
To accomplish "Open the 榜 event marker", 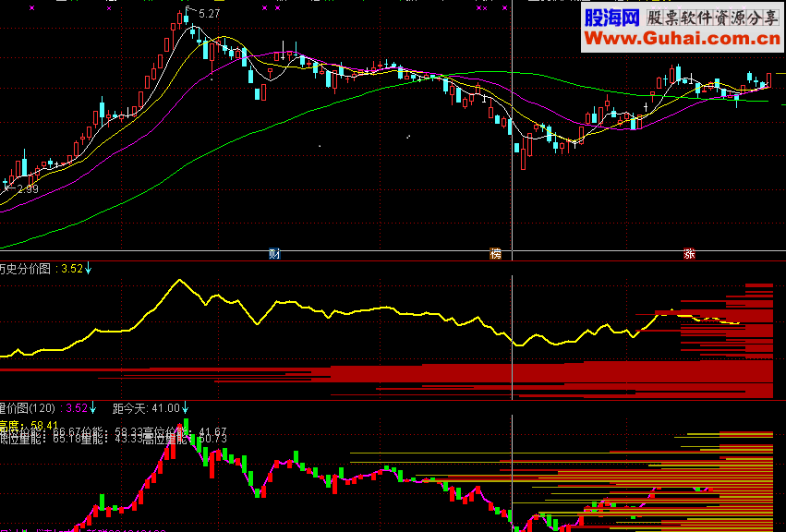I will (495, 254).
